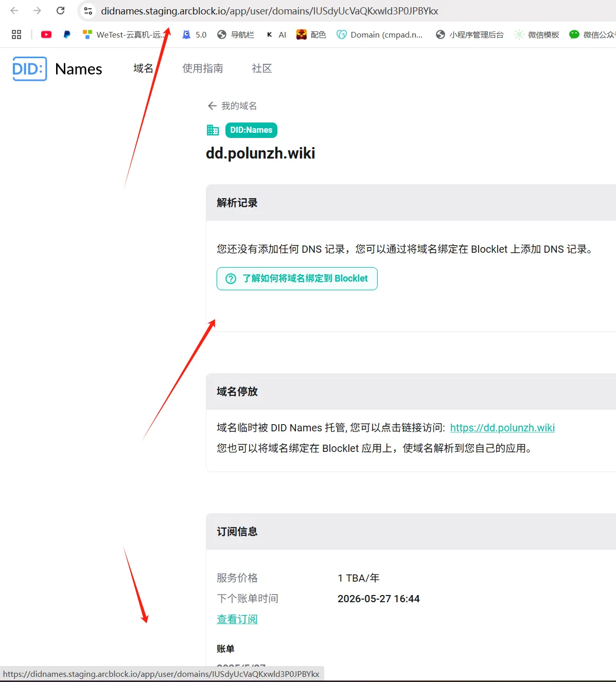This screenshot has width=616, height=682.
Task: Click the DID:Names green badge
Action: click(251, 130)
